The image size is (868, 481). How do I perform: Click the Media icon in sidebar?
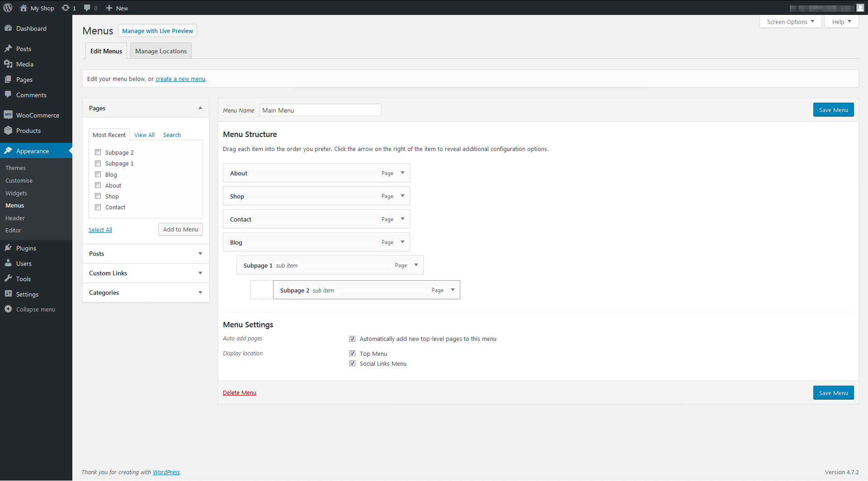tap(8, 64)
